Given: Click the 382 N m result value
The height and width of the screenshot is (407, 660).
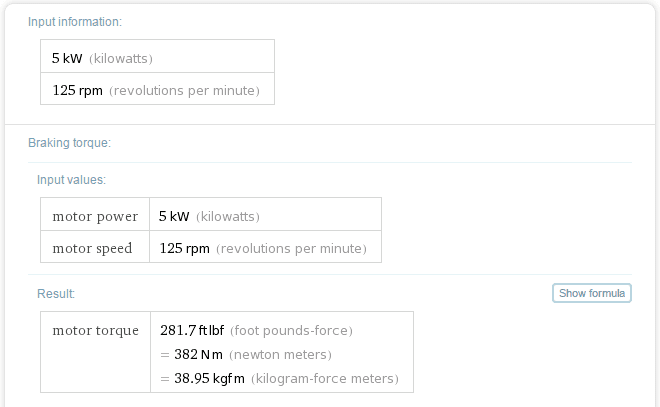Looking at the screenshot, I should pos(198,354).
